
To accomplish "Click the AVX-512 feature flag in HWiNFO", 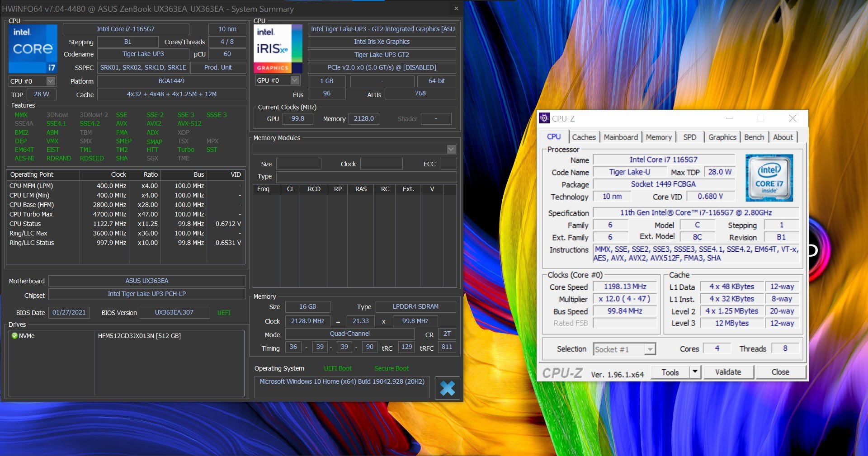I will click(x=189, y=123).
